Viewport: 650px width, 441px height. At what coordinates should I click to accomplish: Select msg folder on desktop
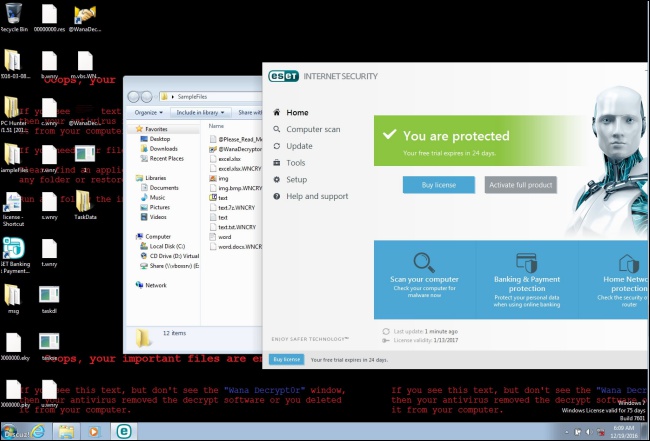[13, 299]
